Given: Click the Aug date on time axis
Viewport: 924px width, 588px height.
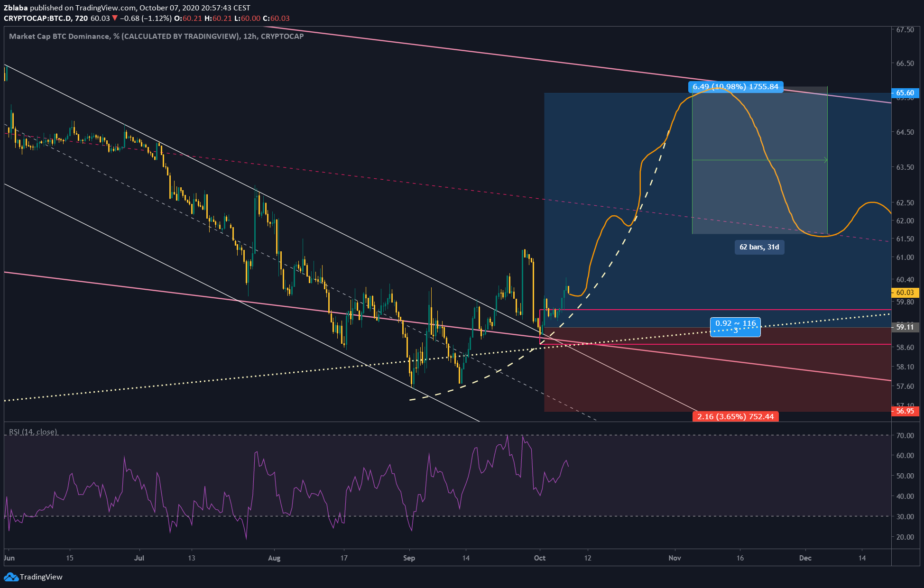Looking at the screenshot, I should 274,558.
